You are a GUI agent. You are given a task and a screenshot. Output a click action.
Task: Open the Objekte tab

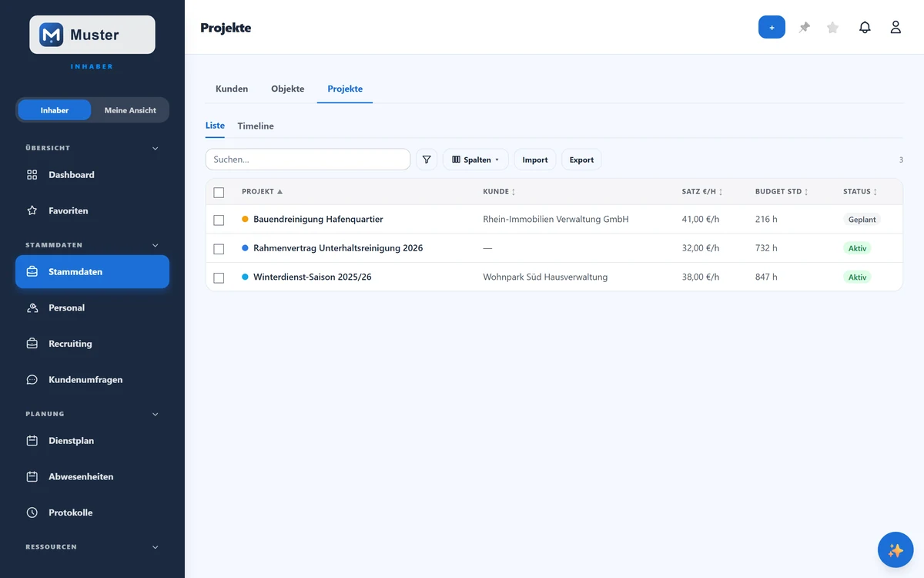click(x=288, y=89)
